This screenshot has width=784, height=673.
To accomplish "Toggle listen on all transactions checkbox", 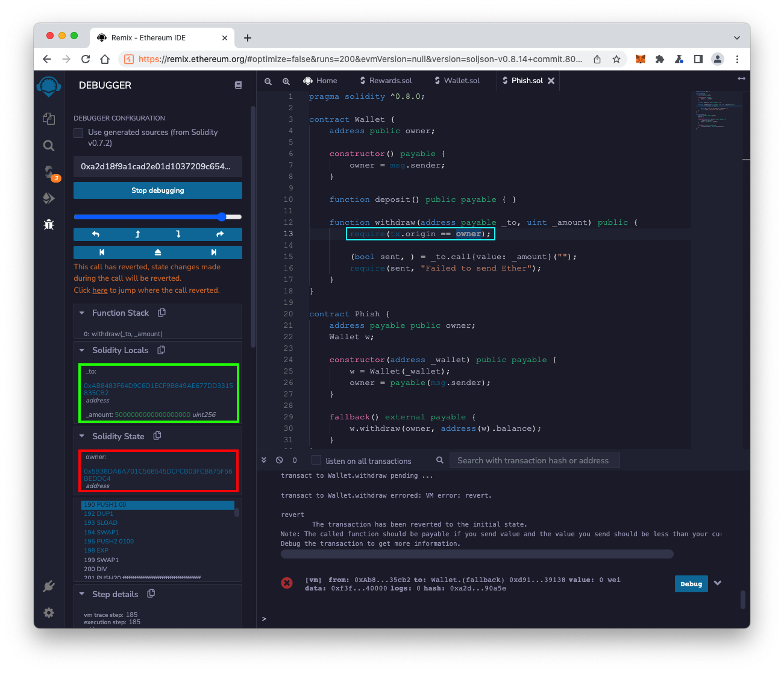I will [316, 460].
